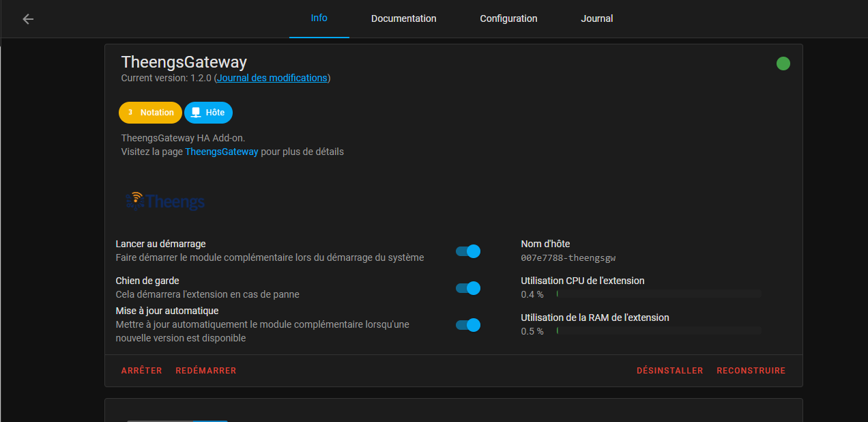Open the Journal tab
This screenshot has height=422, width=868.
(x=596, y=18)
